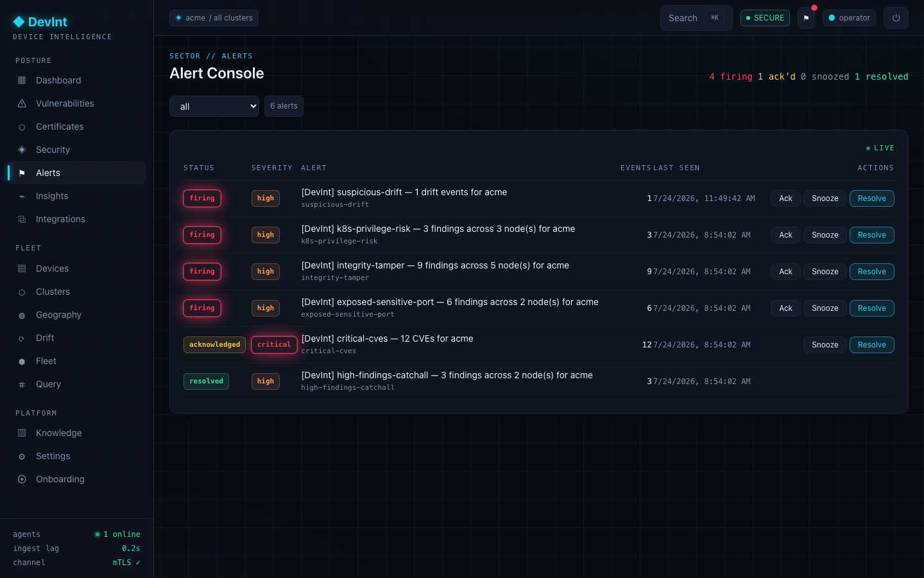Click the resolved status badge

[206, 381]
